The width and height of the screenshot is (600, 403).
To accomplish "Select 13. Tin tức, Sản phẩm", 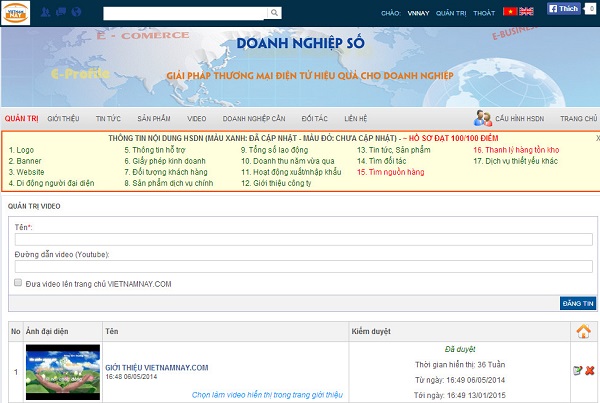I will 394,150.
